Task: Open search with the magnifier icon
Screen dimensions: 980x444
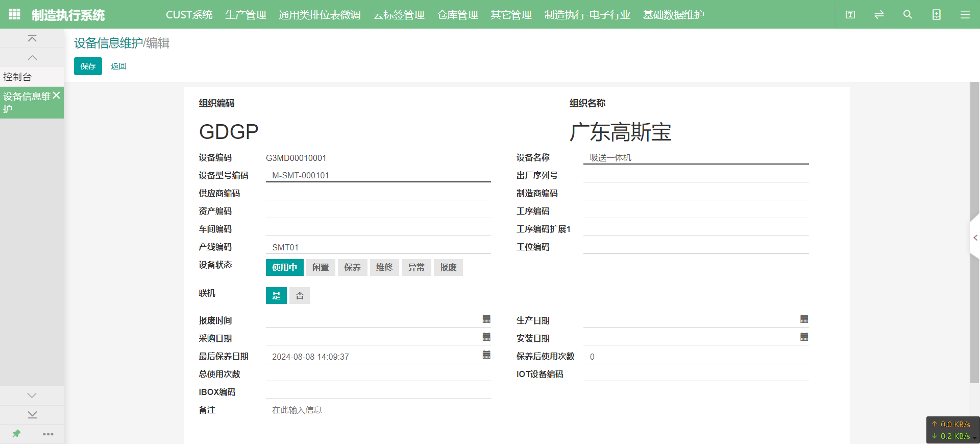Action: 908,14
